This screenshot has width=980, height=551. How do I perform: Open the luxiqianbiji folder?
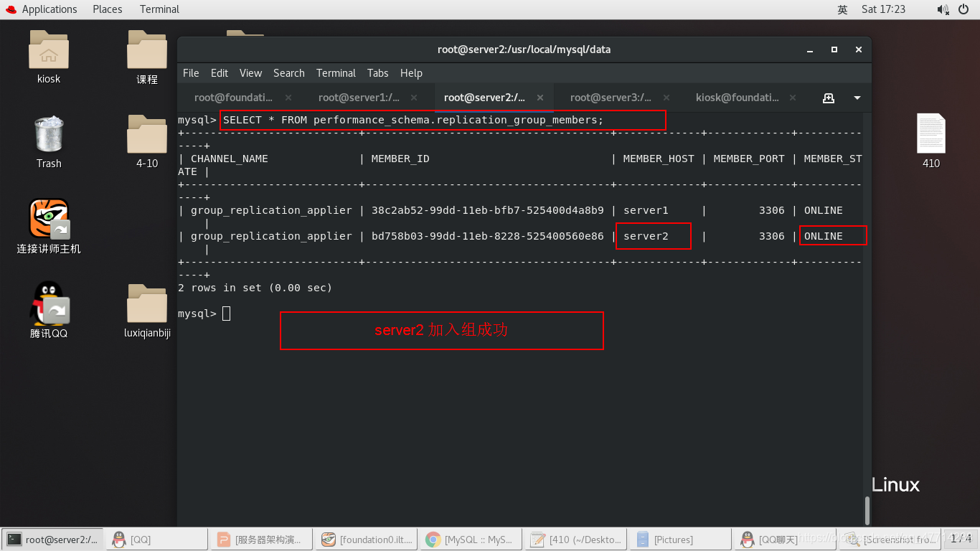[147, 303]
